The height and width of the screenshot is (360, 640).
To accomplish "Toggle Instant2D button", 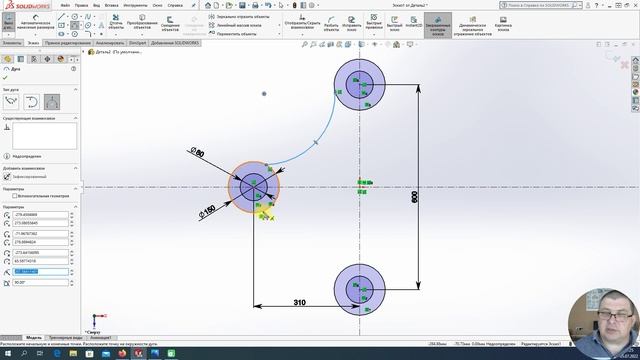I will 413,22.
